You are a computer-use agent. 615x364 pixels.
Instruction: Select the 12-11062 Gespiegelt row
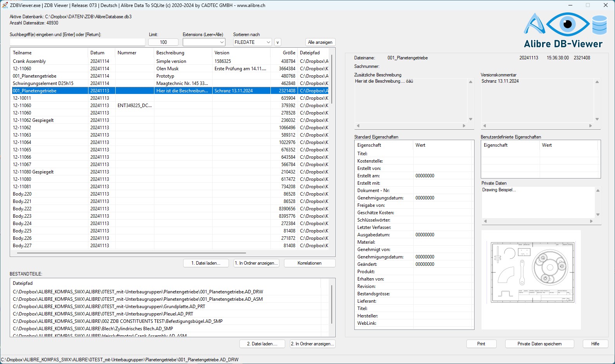point(170,120)
